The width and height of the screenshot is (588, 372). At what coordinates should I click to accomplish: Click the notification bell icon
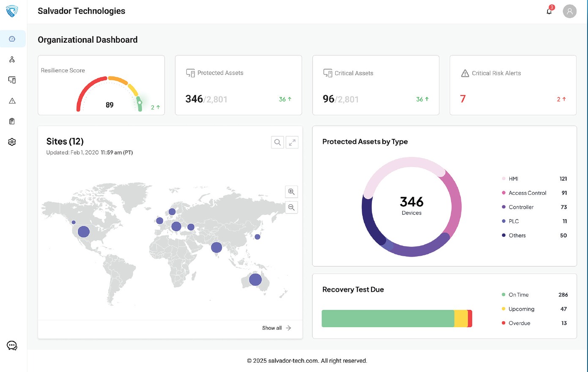click(x=549, y=11)
